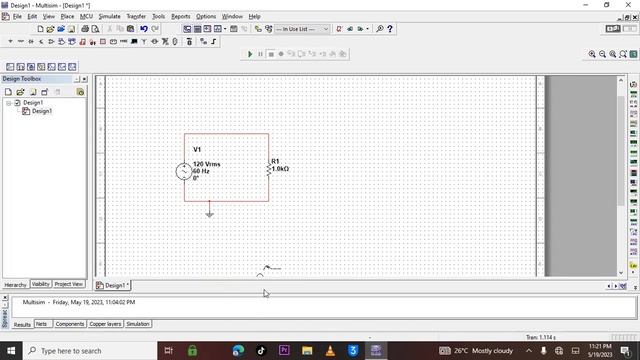
Task: Click the Open file icon in Design Toolbox
Action: (x=20, y=92)
